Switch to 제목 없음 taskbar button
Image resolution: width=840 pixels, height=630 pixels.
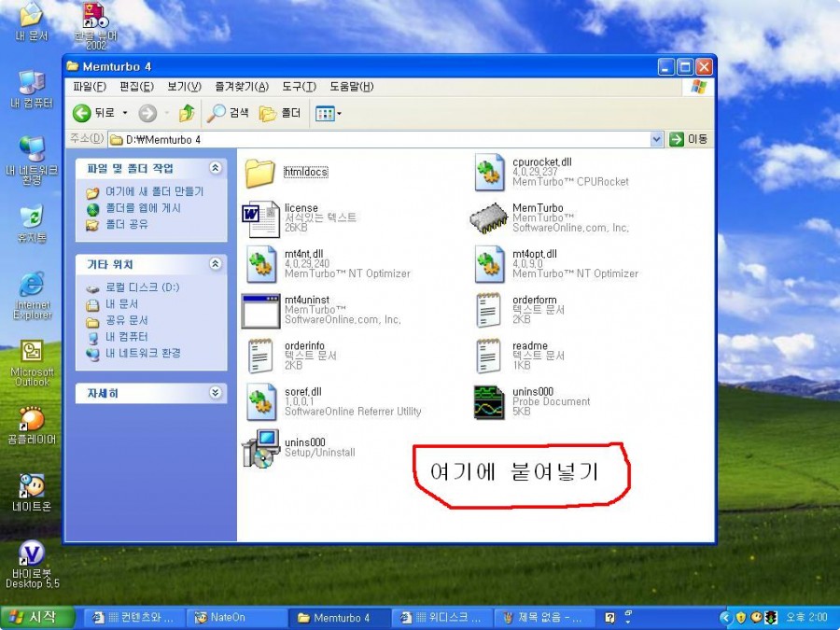544,618
